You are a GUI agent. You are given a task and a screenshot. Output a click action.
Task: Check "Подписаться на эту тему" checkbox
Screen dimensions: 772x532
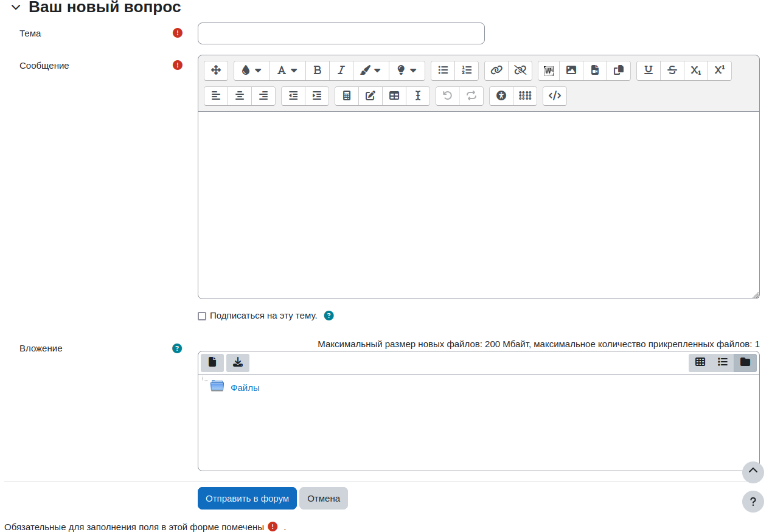(202, 316)
